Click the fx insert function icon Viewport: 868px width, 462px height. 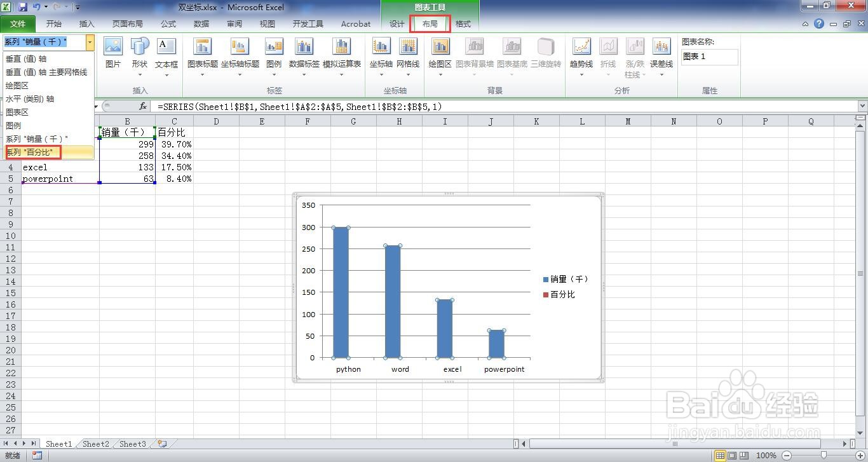pyautogui.click(x=143, y=107)
